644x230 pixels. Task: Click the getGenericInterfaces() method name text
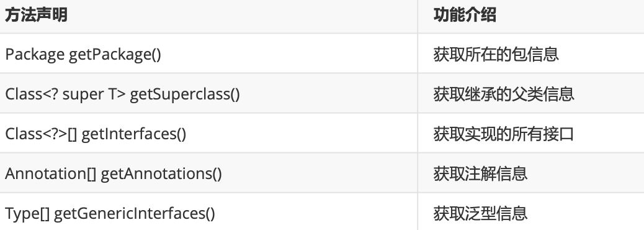(135, 213)
